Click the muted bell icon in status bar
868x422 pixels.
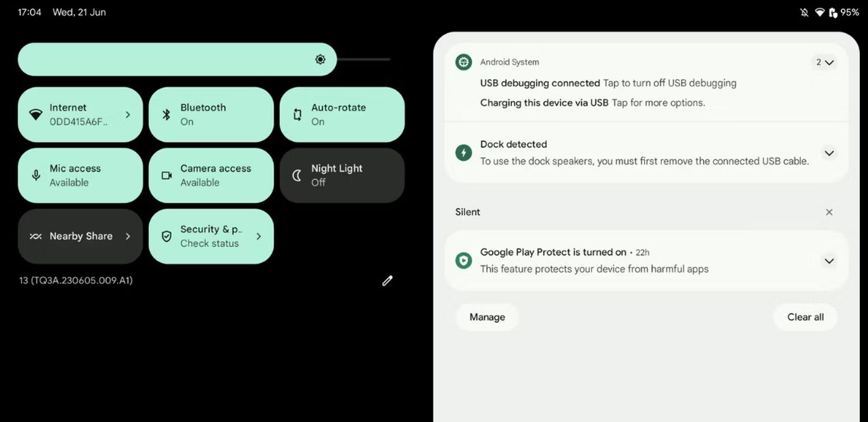[804, 12]
